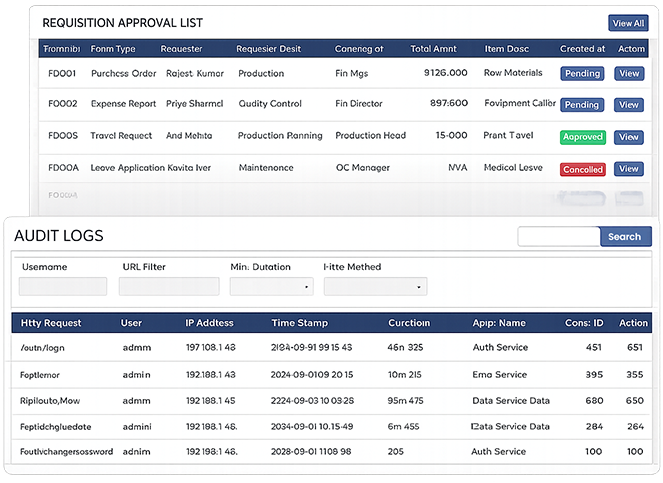Click the Search button in Audit Logs
The height and width of the screenshot is (483, 663).
pos(624,237)
